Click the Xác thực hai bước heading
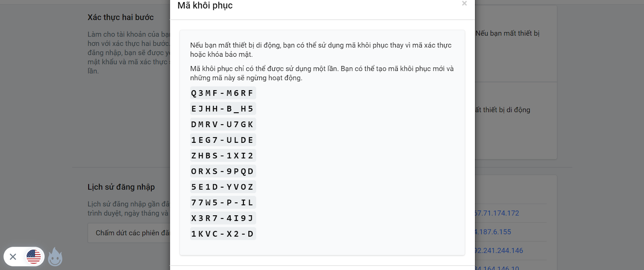 [x=121, y=17]
